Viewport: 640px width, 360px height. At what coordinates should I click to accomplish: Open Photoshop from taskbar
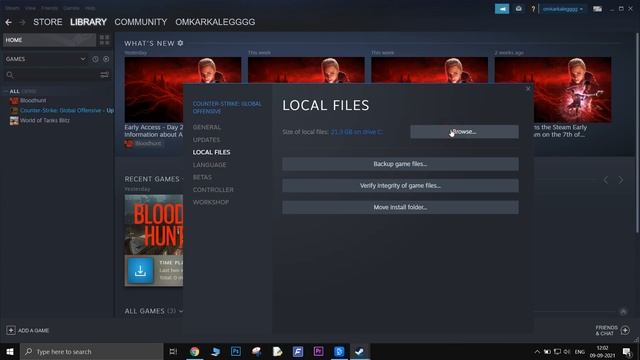[236, 351]
